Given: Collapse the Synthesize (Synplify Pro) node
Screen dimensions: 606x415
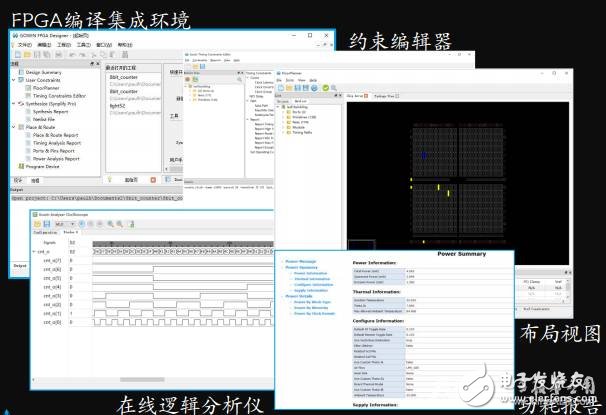Looking at the screenshot, I should click(12, 103).
